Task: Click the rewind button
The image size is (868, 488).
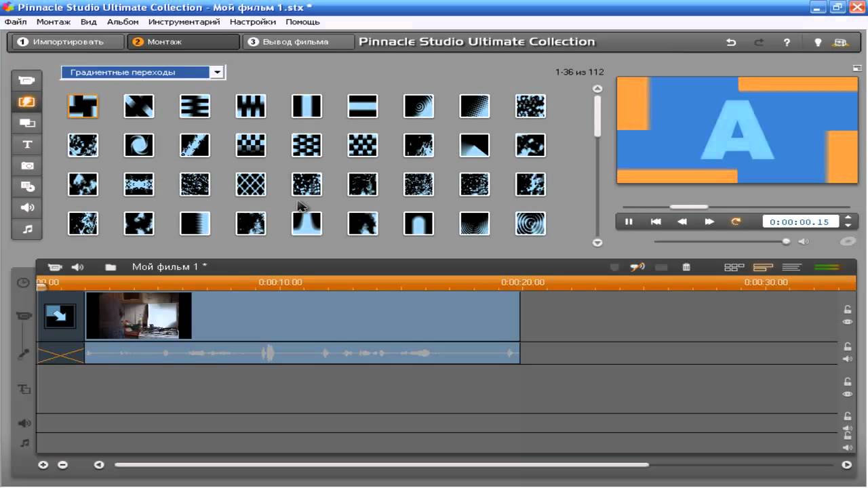Action: 682,222
